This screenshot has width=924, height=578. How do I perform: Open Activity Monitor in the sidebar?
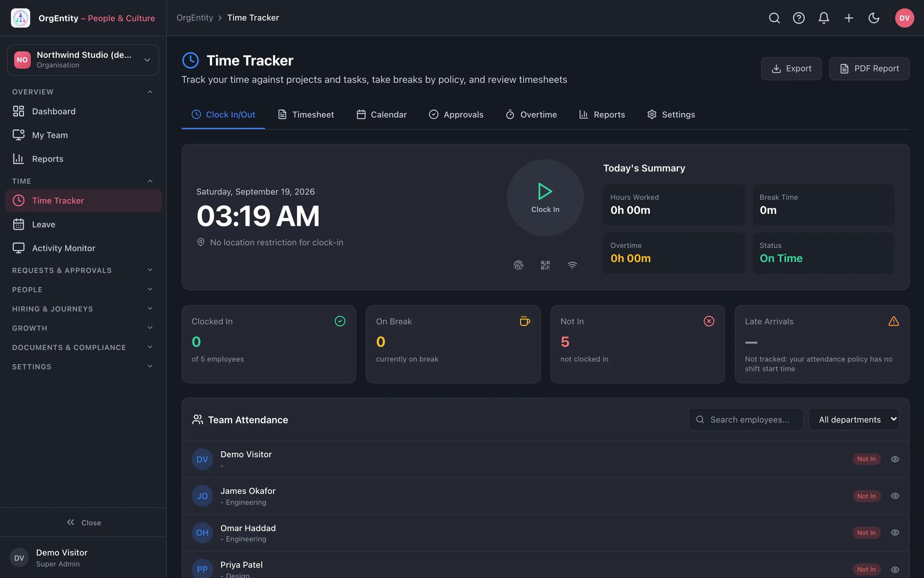click(83, 248)
